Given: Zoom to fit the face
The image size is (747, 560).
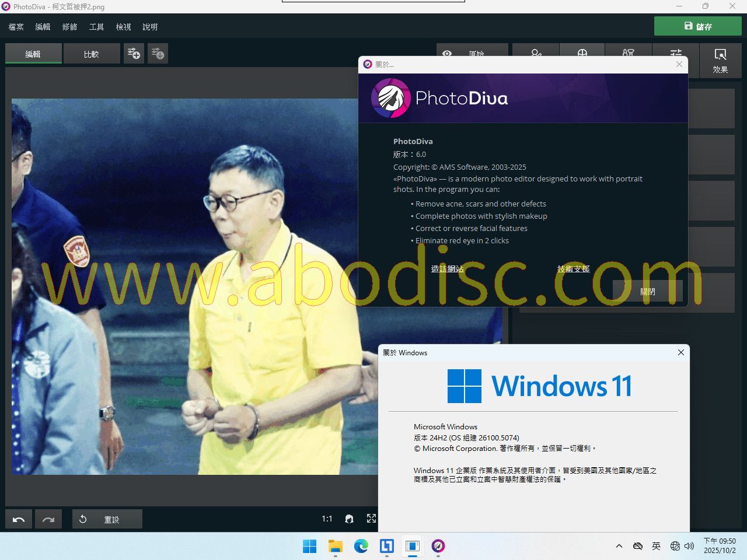Looking at the screenshot, I should (349, 519).
